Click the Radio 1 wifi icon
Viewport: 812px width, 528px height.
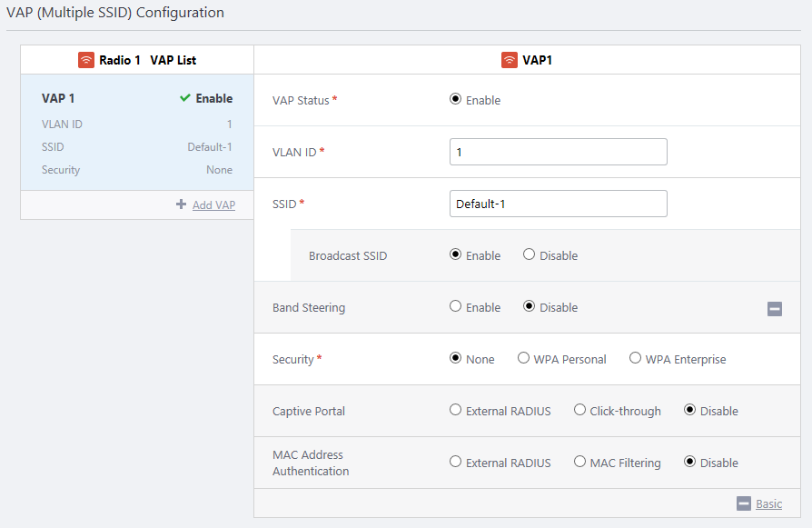(86, 60)
